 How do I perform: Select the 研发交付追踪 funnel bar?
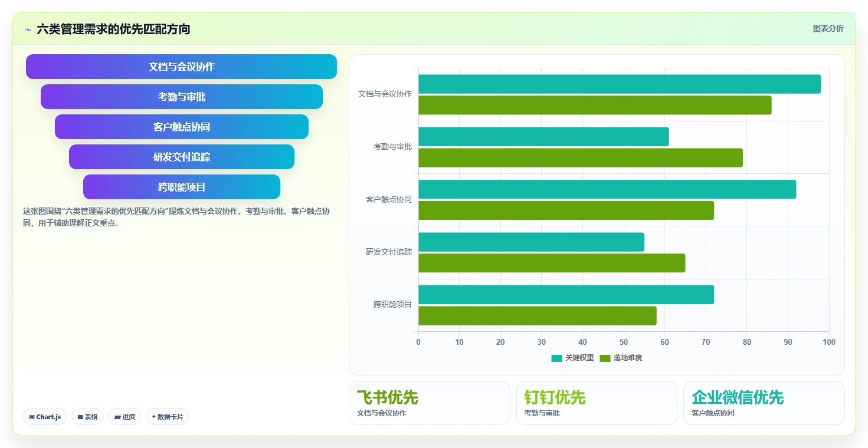tap(181, 157)
